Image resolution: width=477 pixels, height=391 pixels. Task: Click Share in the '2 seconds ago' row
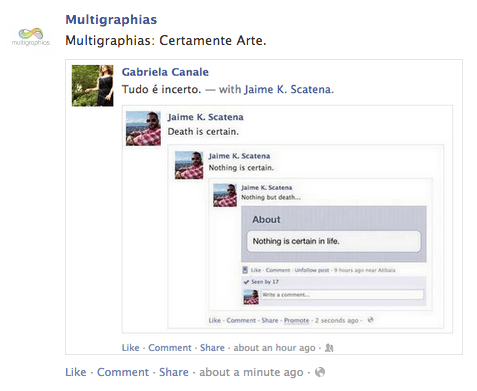click(270, 320)
